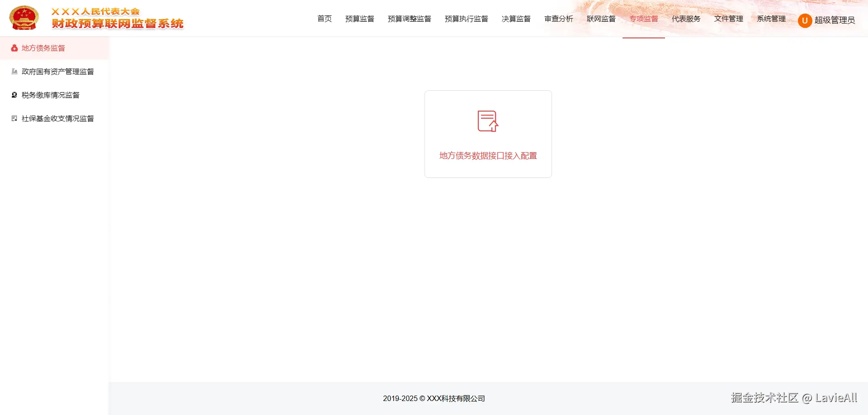Open 代表服务 from the top navigation
Viewport: 868px width, 415px height.
686,19
